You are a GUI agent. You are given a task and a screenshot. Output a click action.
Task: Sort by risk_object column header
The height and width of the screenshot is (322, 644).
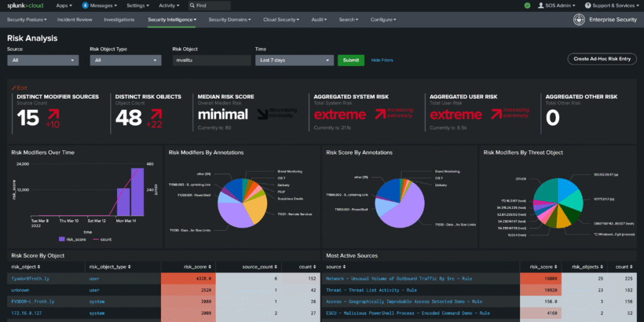coord(25,267)
